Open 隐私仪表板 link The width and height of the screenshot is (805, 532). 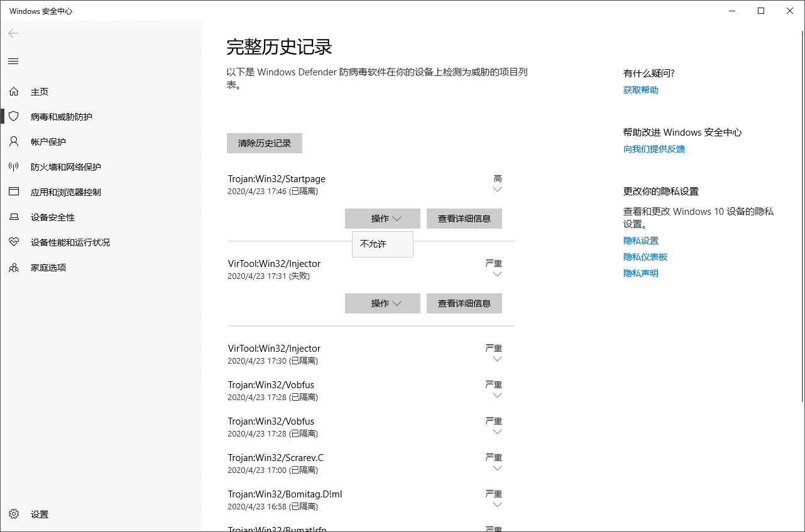click(645, 257)
